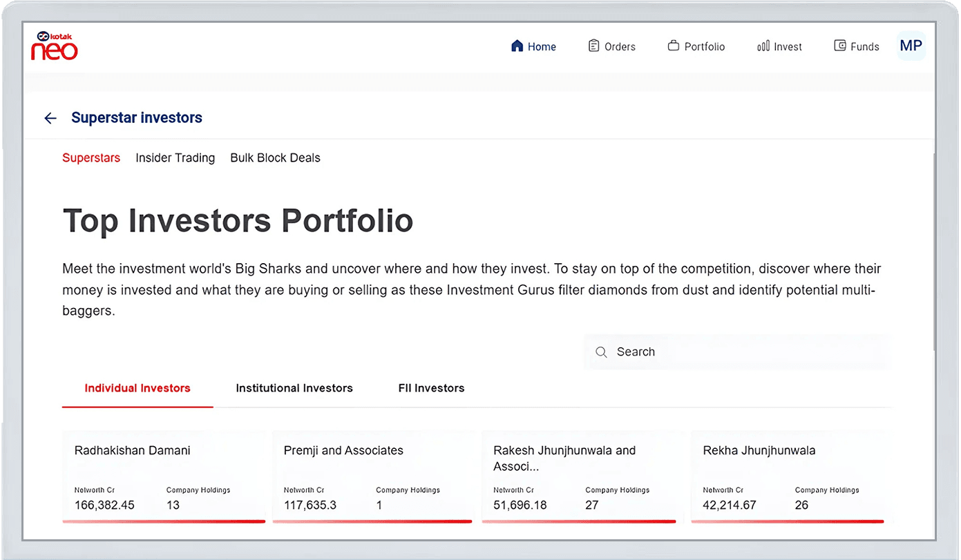
Task: Select the Institutional Investors tab
Action: (294, 388)
